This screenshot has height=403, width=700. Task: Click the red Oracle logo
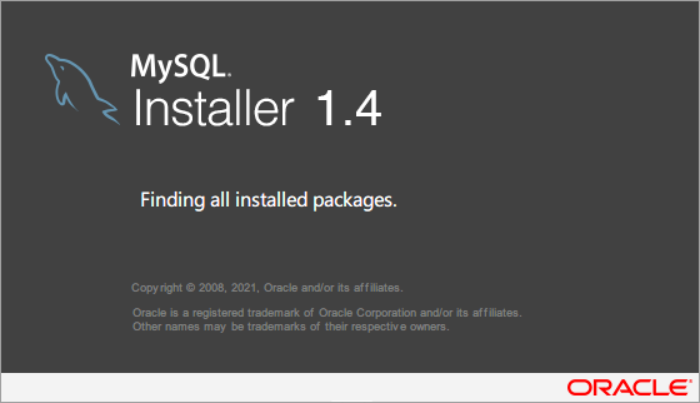[629, 387]
